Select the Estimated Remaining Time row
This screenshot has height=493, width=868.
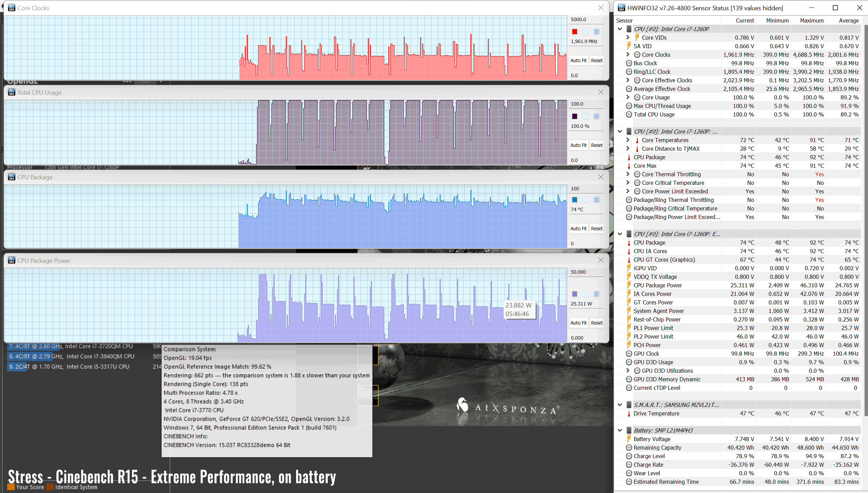click(x=737, y=482)
